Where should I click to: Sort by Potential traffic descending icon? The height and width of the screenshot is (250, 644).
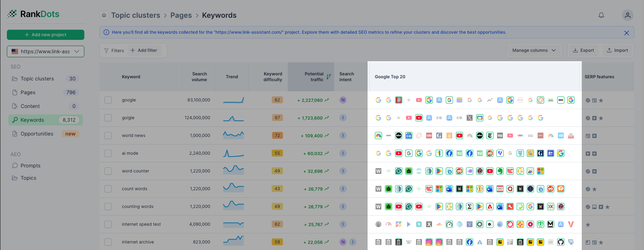tap(329, 77)
